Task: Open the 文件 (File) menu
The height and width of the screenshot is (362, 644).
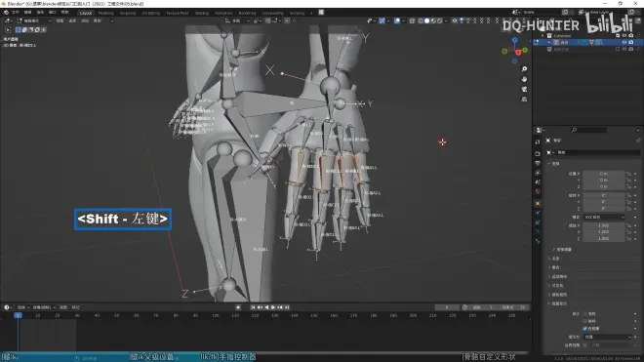Action: tap(16, 13)
